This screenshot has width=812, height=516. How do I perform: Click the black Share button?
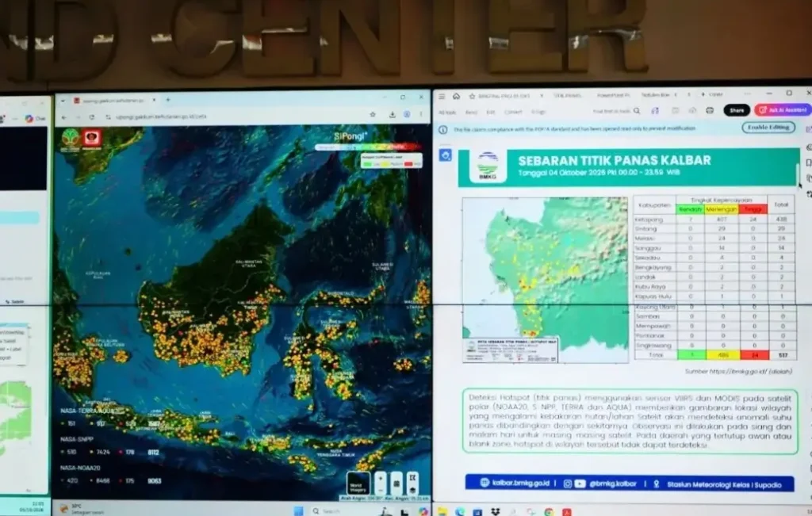point(737,110)
